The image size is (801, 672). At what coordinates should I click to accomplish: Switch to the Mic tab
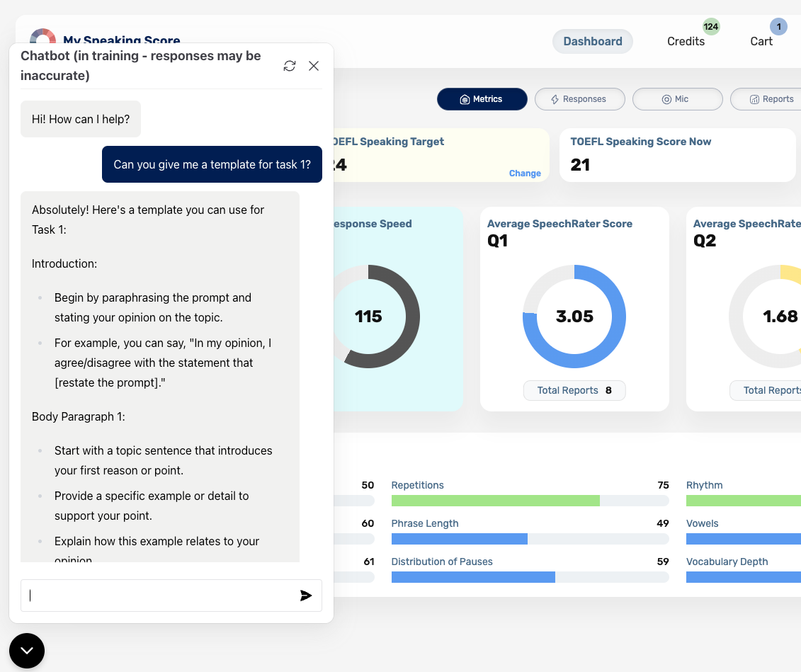677,99
